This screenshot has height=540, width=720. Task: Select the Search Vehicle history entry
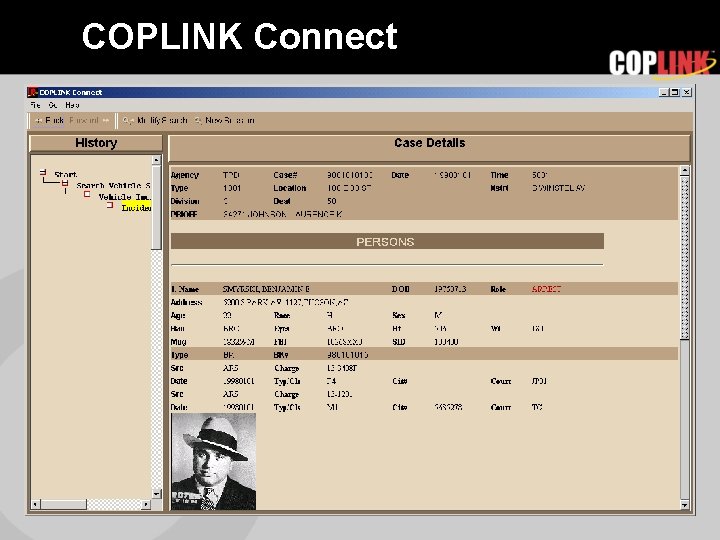click(x=113, y=186)
